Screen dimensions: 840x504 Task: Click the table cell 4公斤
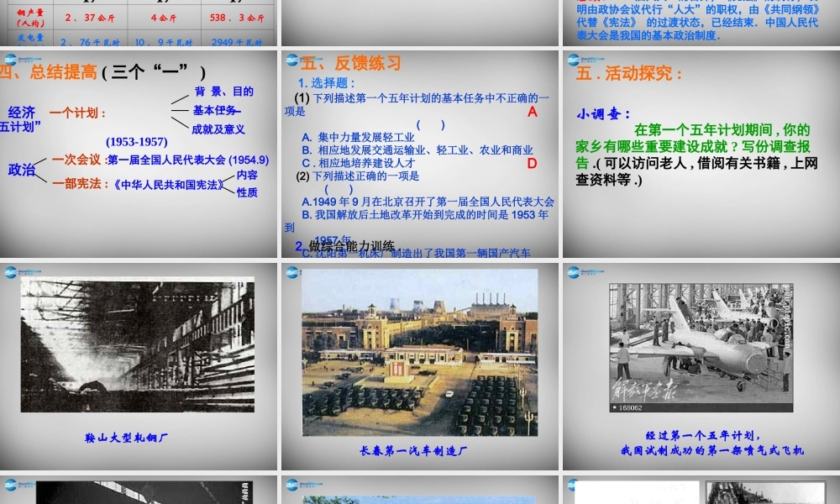pyautogui.click(x=164, y=18)
